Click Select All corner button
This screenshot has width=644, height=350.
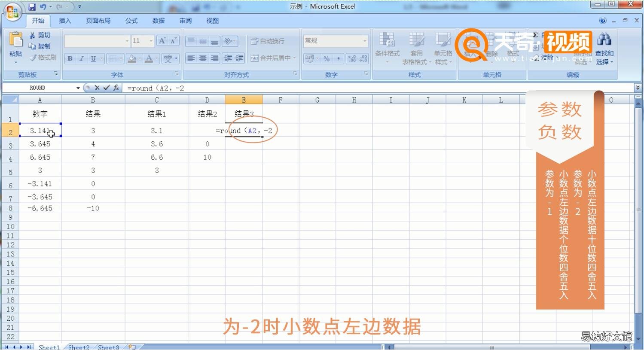point(10,100)
